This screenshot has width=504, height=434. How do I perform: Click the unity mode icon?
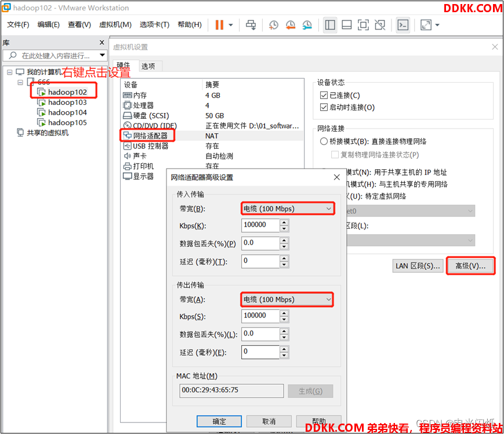point(380,25)
